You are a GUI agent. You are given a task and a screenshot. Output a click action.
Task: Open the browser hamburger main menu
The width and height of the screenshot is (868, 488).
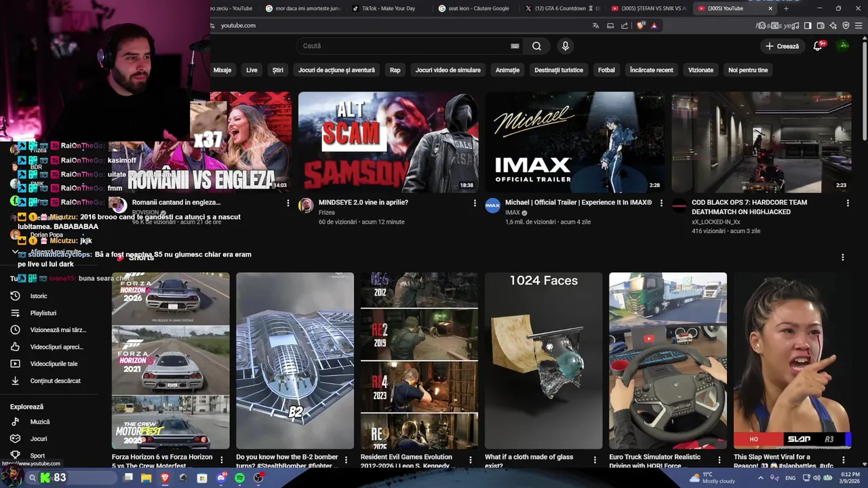point(859,26)
